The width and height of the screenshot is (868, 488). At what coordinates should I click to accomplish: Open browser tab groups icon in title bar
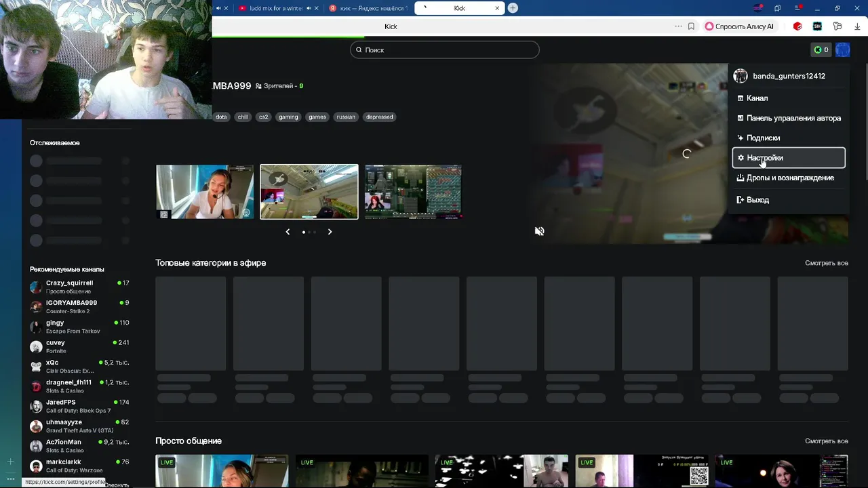point(777,8)
